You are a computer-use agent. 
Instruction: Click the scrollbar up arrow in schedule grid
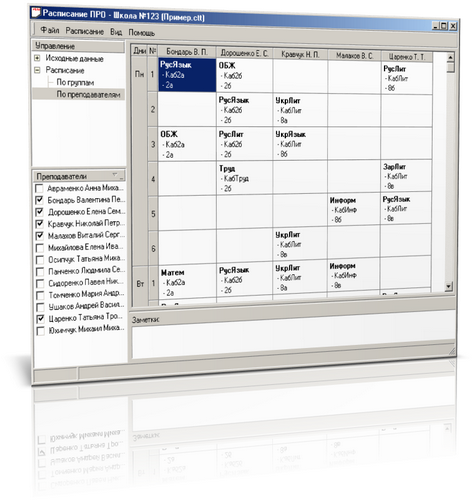coord(450,57)
